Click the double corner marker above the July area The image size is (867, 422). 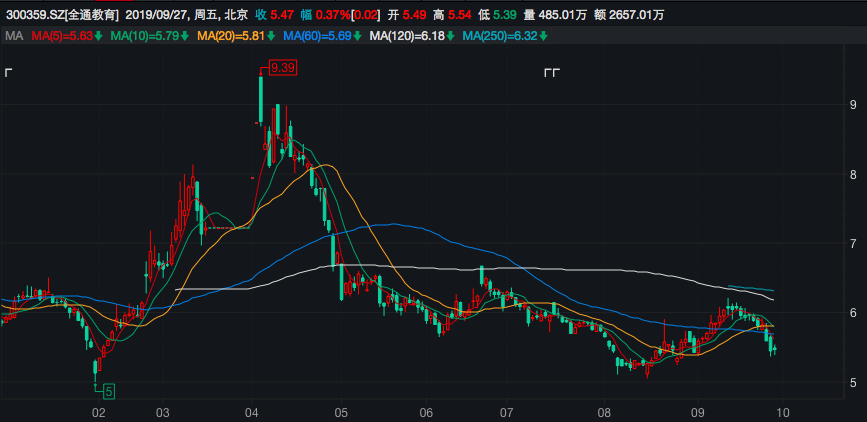point(552,72)
